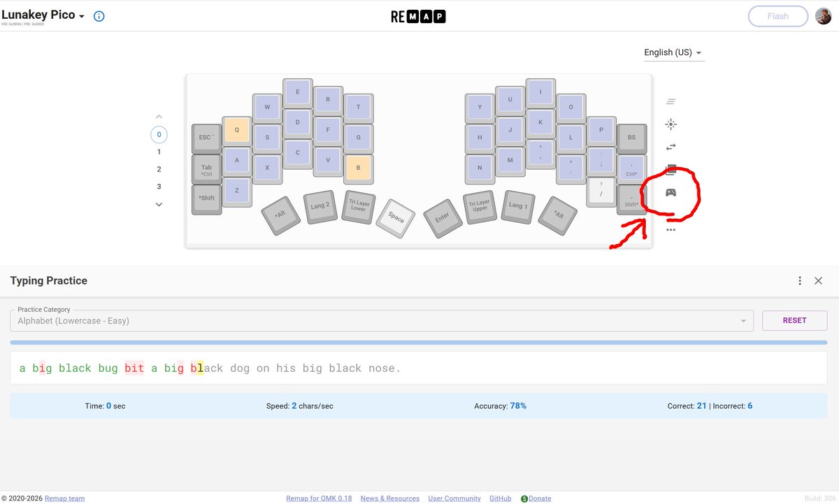This screenshot has width=839, height=504.
Task: Click the layout lines icon atop sidebar
Action: tap(671, 101)
